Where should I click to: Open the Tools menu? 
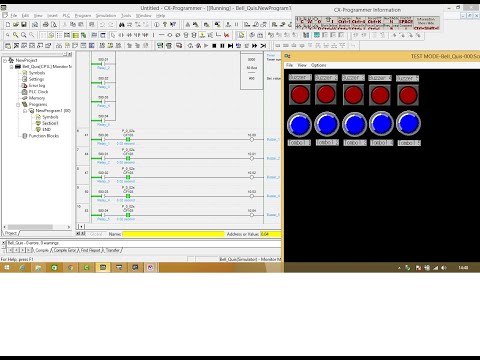click(126, 15)
